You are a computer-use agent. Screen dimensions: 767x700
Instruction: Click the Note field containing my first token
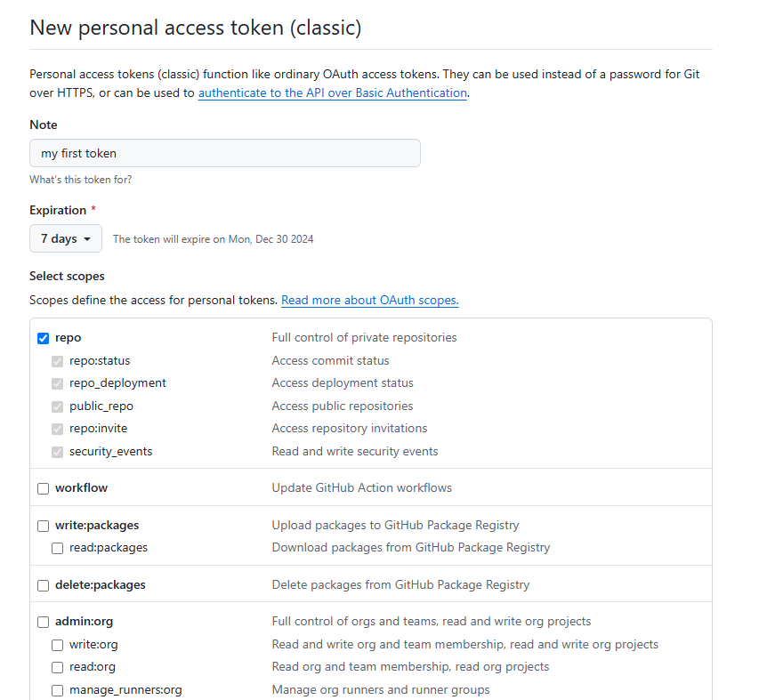(225, 153)
